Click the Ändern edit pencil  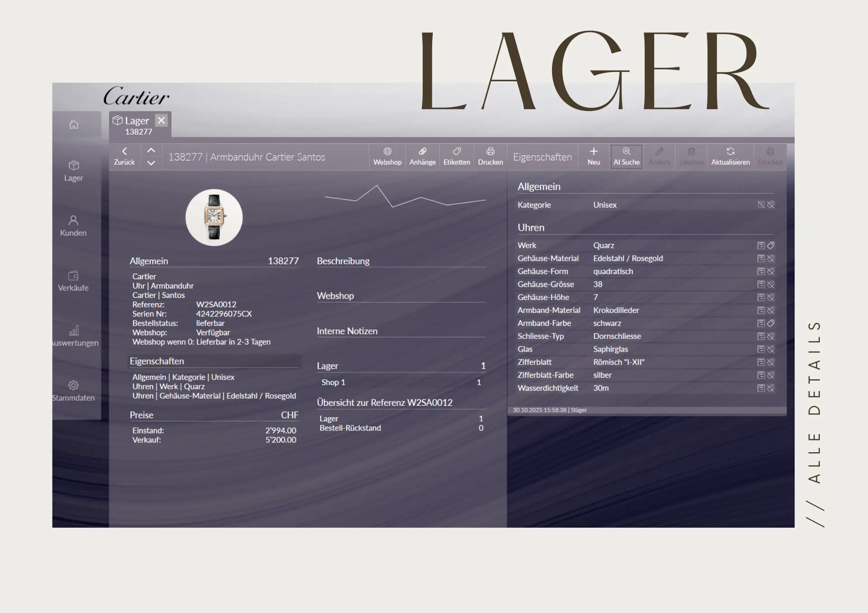pos(659,156)
